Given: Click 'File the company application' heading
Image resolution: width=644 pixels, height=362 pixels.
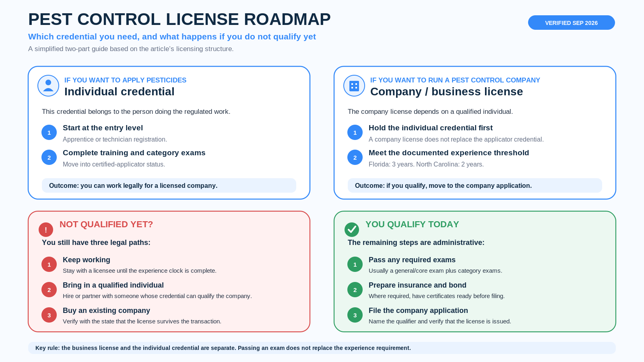Looking at the screenshot, I should [418, 311].
